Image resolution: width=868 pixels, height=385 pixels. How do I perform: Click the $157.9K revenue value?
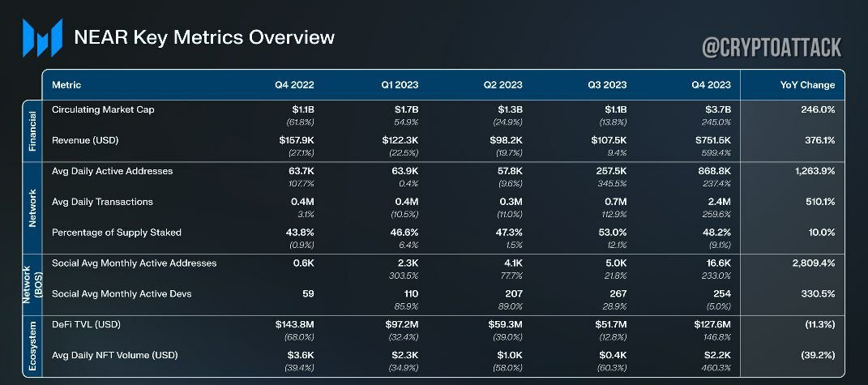click(x=297, y=141)
